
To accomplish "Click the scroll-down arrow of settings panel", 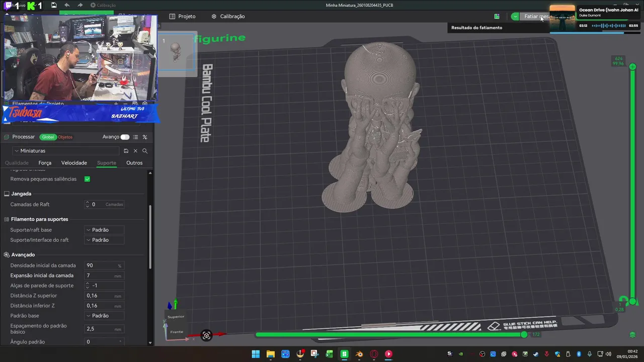I will [x=150, y=343].
